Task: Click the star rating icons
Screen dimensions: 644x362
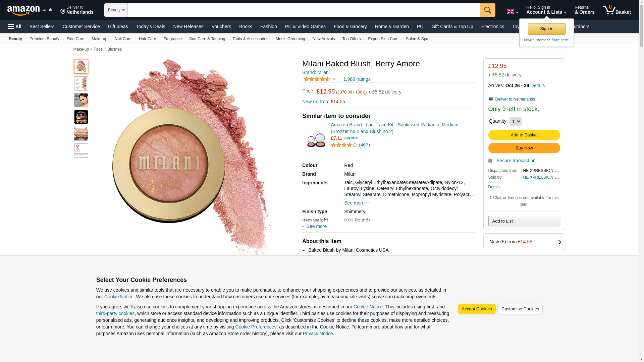Action: pyautogui.click(x=317, y=79)
